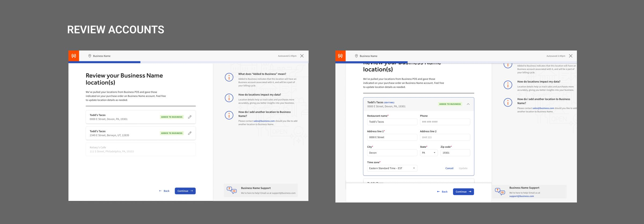Collapse the Todd's Tacos editing card

(x=468, y=104)
